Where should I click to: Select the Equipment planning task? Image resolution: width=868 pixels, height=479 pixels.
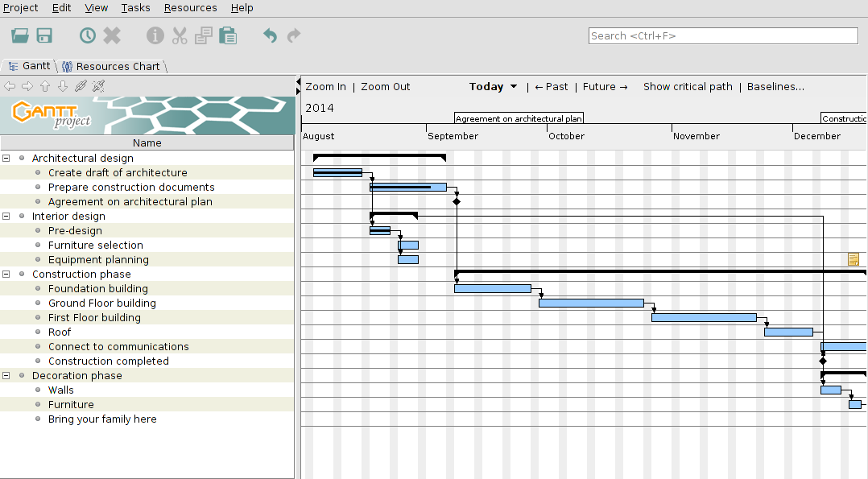point(98,260)
